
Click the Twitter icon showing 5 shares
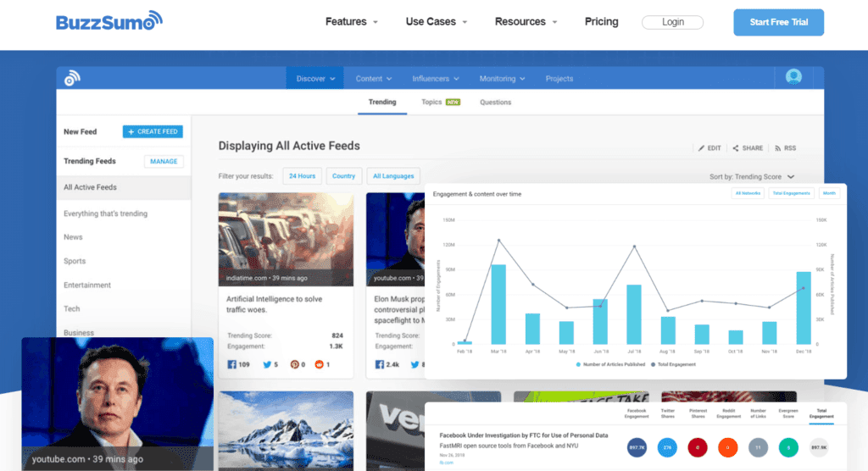pyautogui.click(x=266, y=364)
